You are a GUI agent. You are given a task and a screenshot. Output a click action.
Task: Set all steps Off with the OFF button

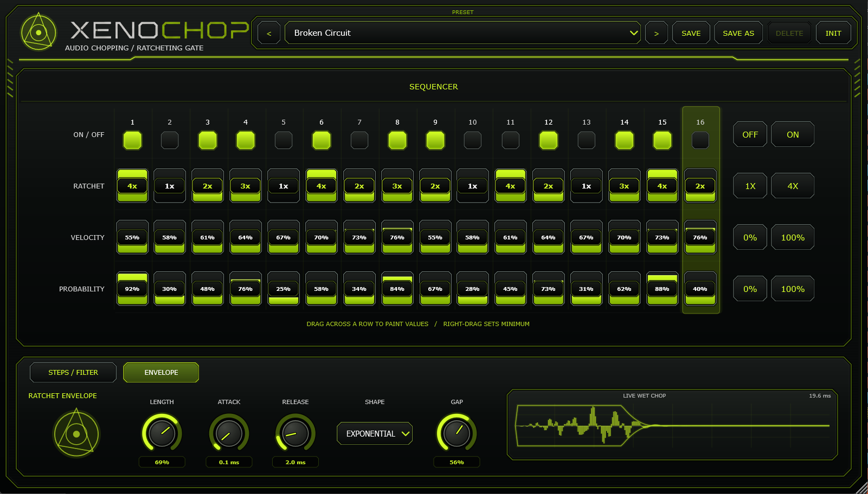(x=750, y=134)
